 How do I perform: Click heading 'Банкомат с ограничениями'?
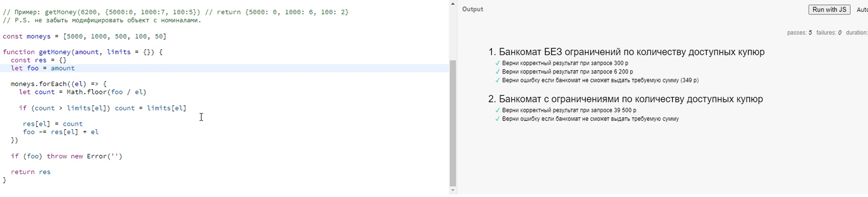click(x=625, y=99)
